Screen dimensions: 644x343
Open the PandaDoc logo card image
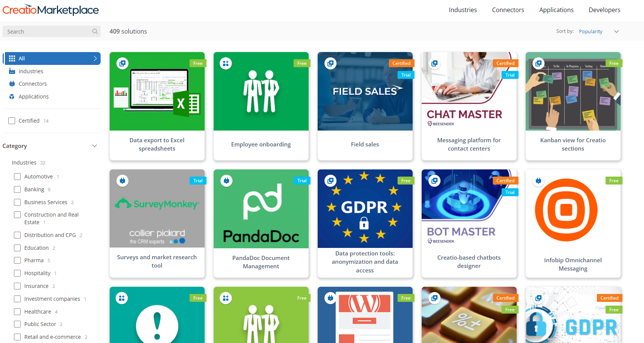coord(261,209)
